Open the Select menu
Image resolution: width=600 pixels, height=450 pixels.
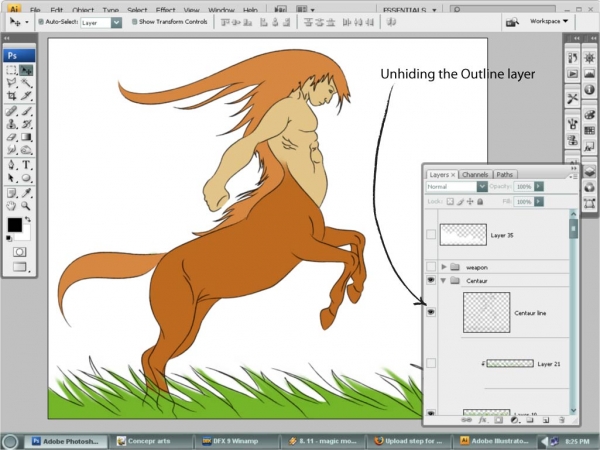[137, 10]
